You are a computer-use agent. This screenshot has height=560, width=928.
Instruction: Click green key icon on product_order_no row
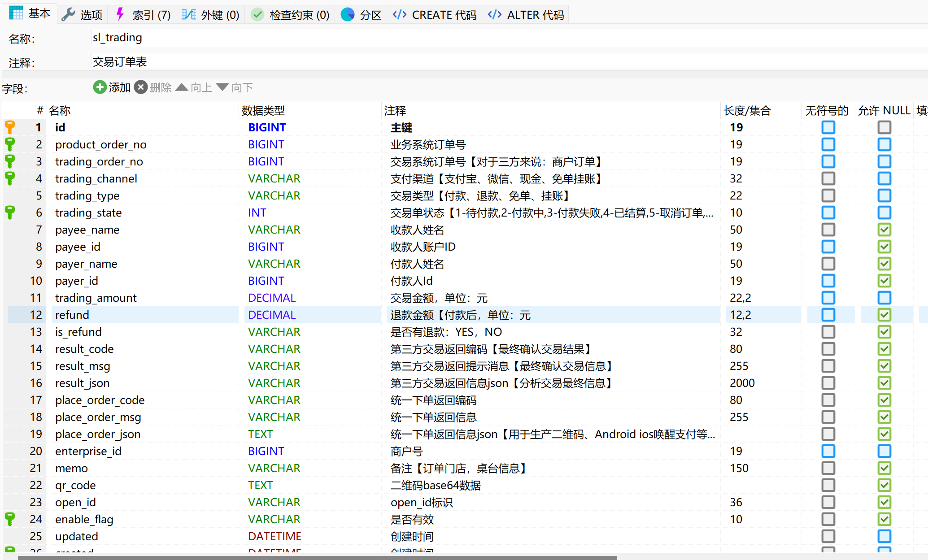[10, 144]
